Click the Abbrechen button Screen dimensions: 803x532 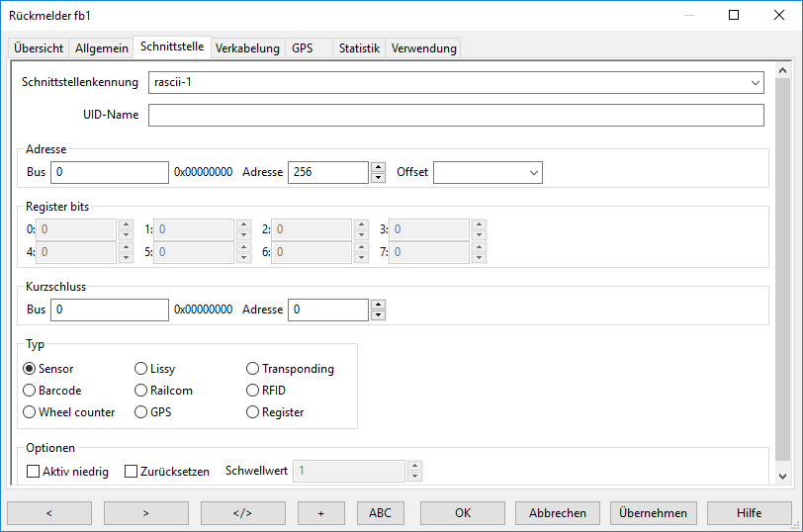[x=558, y=513]
